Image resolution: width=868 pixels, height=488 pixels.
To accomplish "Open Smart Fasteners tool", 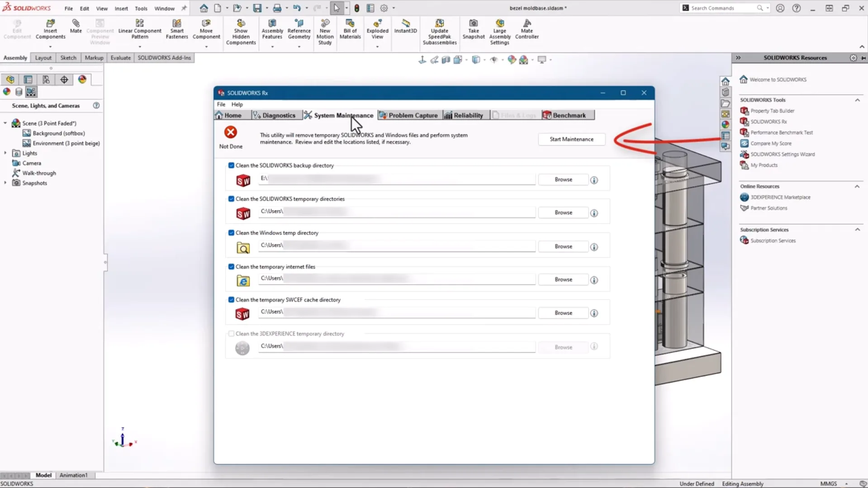I will coord(176,24).
